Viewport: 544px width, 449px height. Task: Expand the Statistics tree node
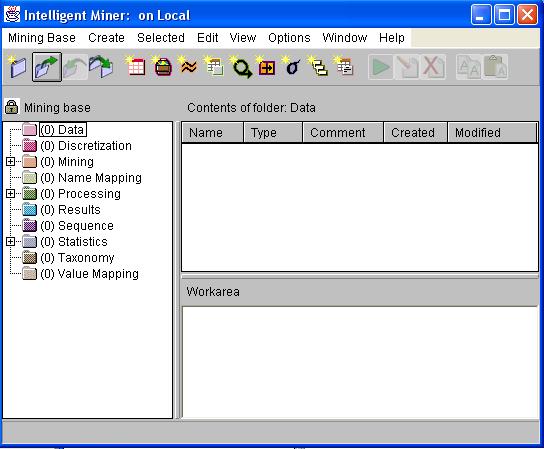[x=10, y=242]
